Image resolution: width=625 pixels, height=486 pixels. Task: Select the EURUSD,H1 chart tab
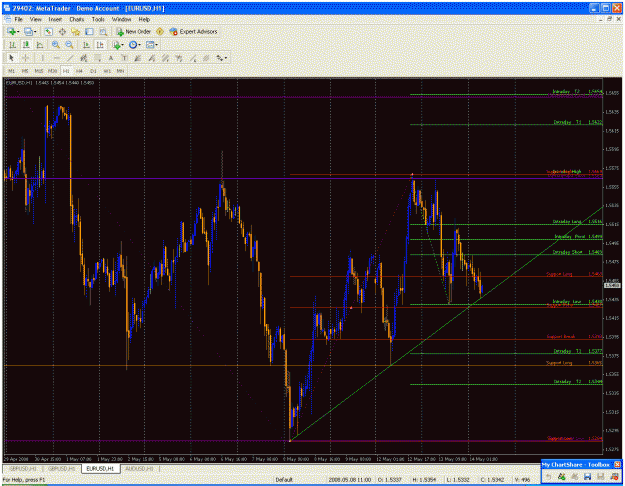pos(100,469)
